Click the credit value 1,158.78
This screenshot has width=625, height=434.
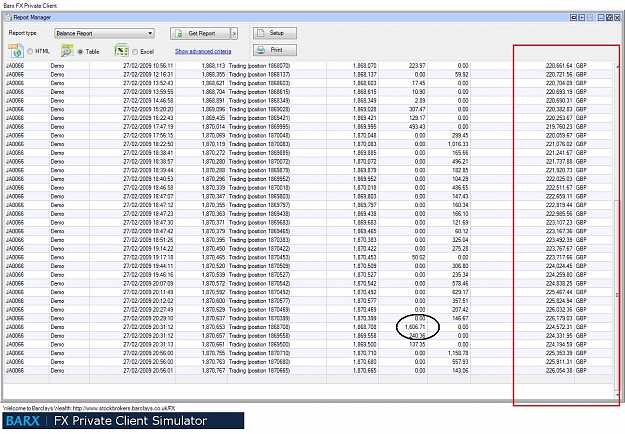click(458, 353)
